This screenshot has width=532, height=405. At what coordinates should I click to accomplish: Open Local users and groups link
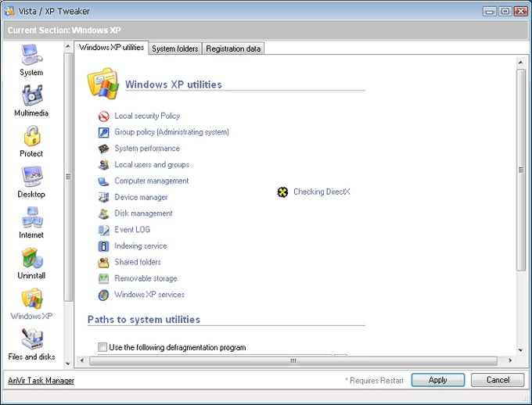click(152, 164)
